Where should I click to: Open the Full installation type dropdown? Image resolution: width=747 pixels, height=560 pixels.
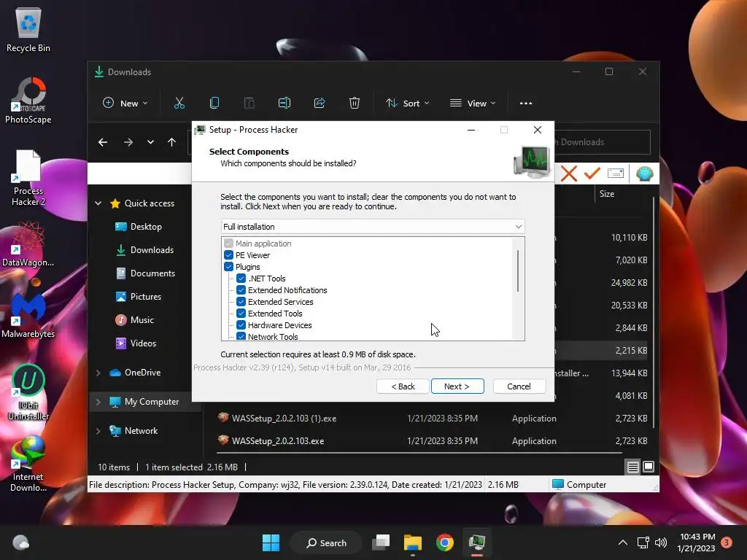(373, 227)
